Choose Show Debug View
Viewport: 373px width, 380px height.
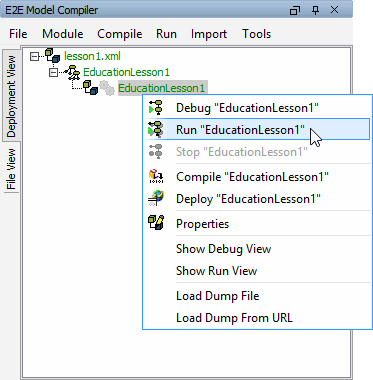[x=223, y=249]
